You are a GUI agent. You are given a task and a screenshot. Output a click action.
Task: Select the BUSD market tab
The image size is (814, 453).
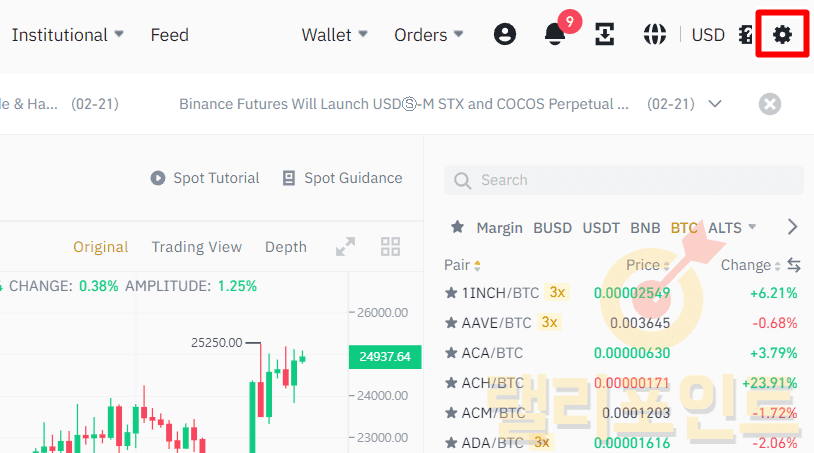tap(552, 228)
